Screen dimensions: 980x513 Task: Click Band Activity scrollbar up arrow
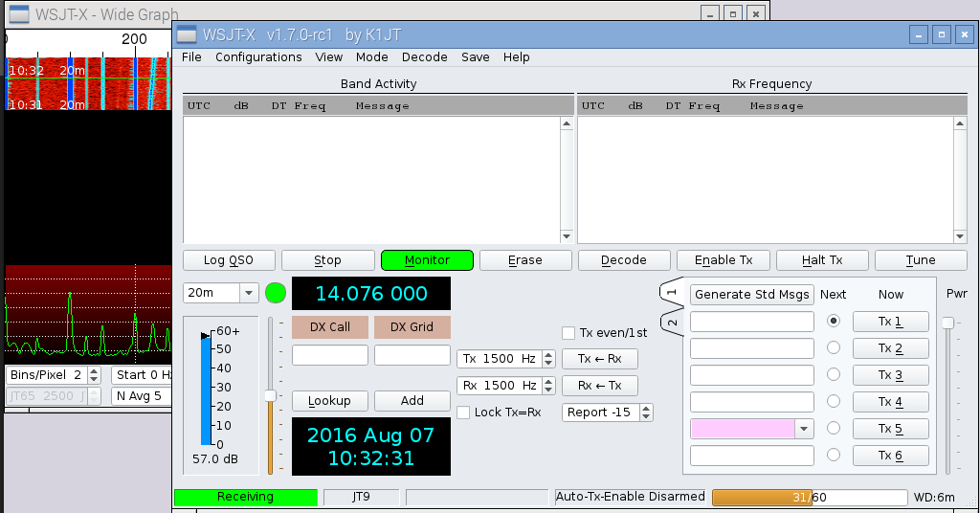pyautogui.click(x=567, y=123)
